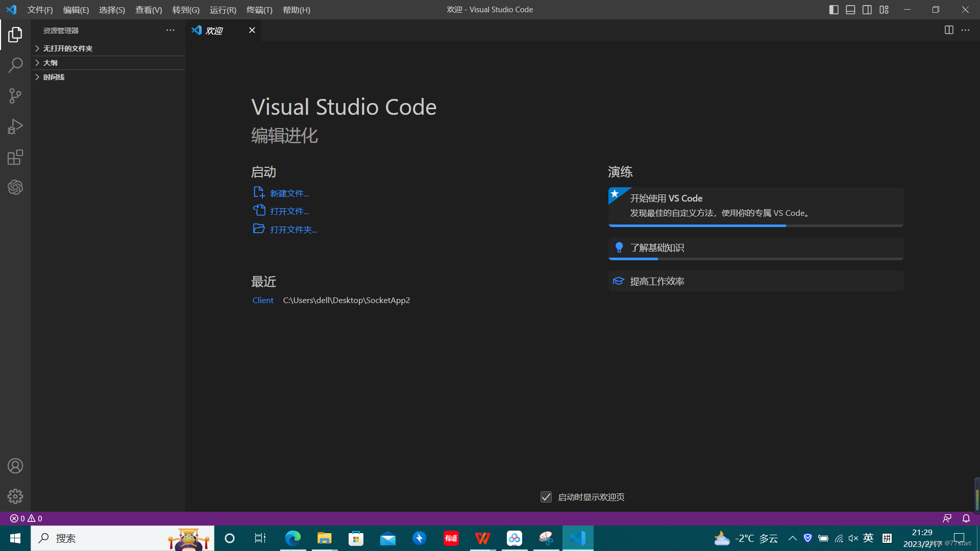
Task: Click the 英 input method indicator
Action: pyautogui.click(x=868, y=538)
